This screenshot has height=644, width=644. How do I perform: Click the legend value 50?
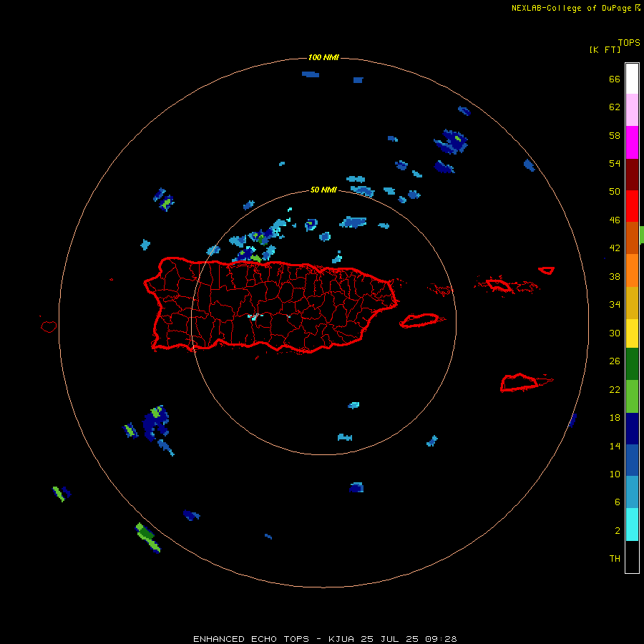point(615,192)
